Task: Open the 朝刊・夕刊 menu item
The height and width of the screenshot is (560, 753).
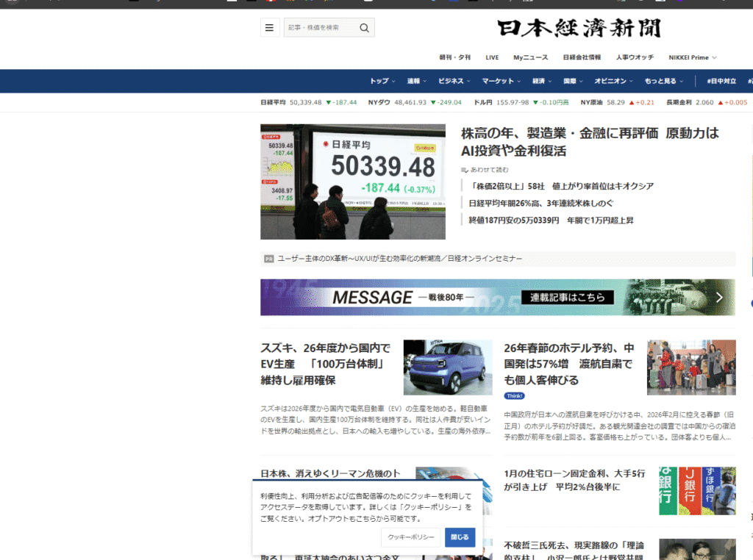Action: pos(454,57)
